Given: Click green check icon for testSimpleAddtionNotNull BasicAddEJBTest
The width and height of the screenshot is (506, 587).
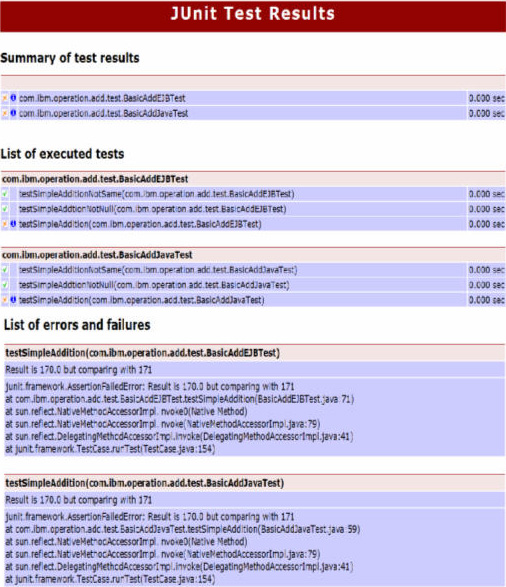Looking at the screenshot, I should (5, 209).
